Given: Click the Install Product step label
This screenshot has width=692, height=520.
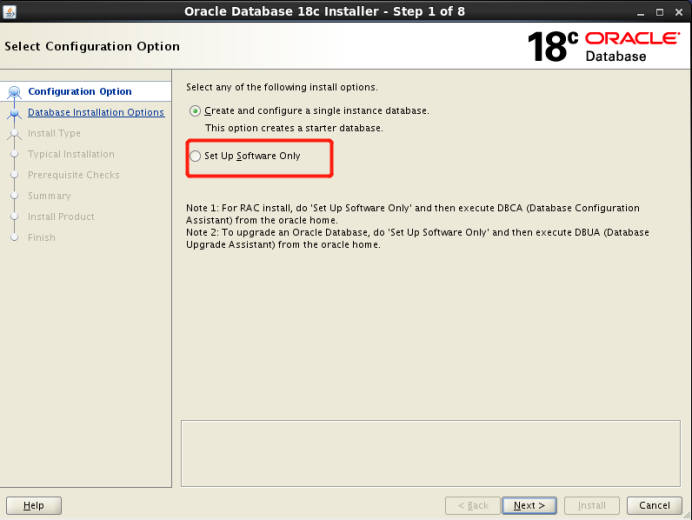Looking at the screenshot, I should tap(61, 217).
